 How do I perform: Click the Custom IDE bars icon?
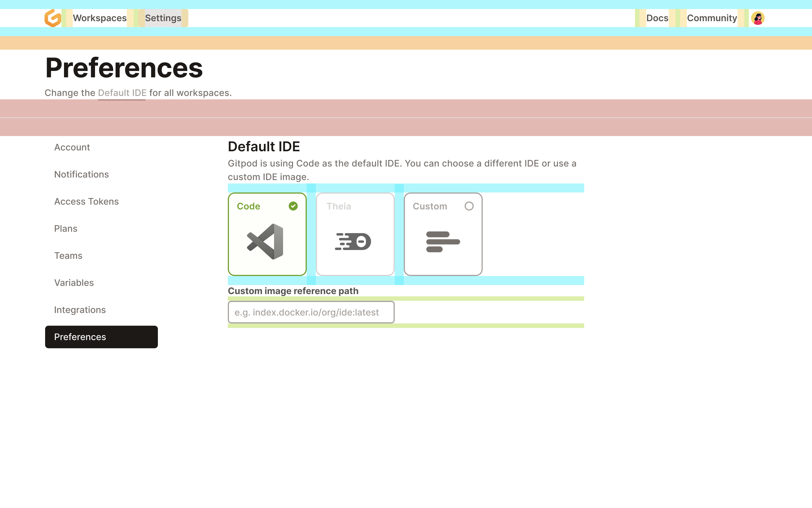tap(443, 242)
